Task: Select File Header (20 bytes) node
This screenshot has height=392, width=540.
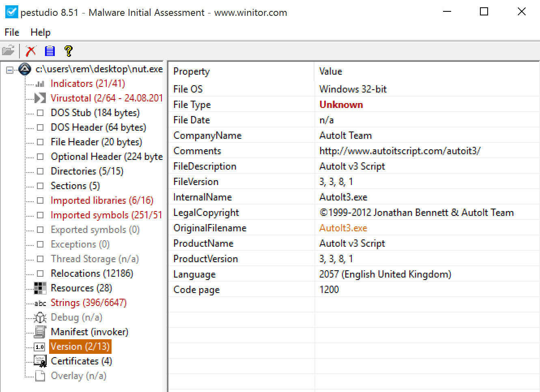Action: coord(96,142)
